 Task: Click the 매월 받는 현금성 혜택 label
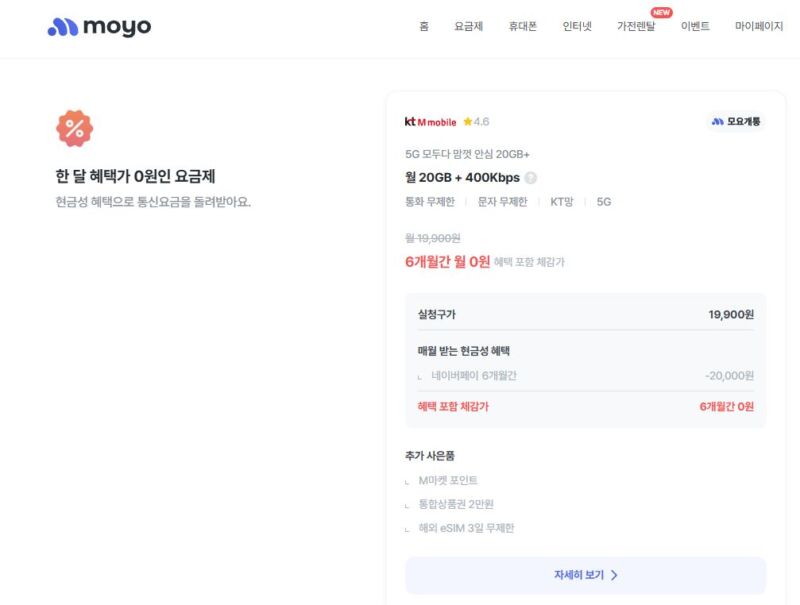463,351
